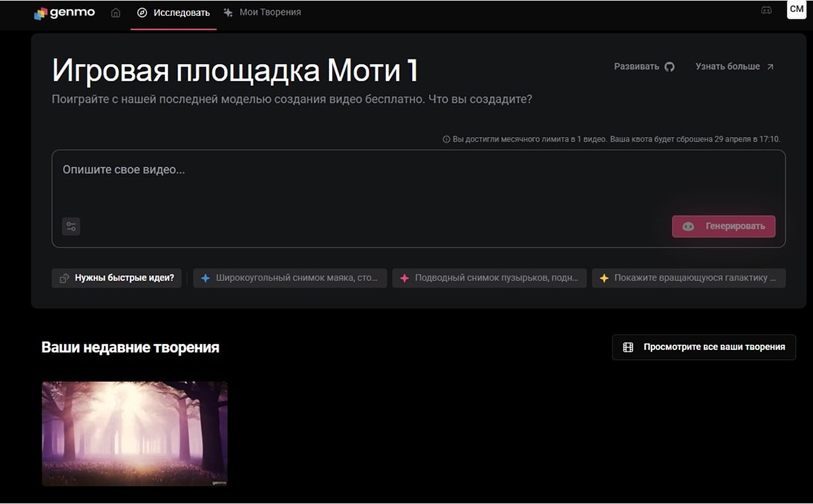Open the purple forest video thumbnail
The width and height of the screenshot is (813, 504).
[x=135, y=434]
